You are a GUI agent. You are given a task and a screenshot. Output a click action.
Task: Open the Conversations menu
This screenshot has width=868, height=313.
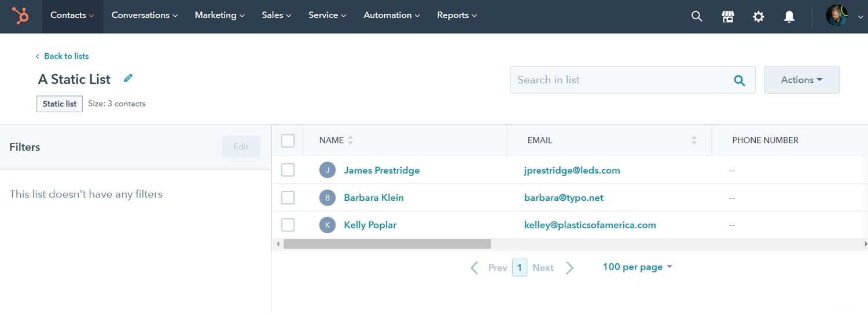(145, 16)
